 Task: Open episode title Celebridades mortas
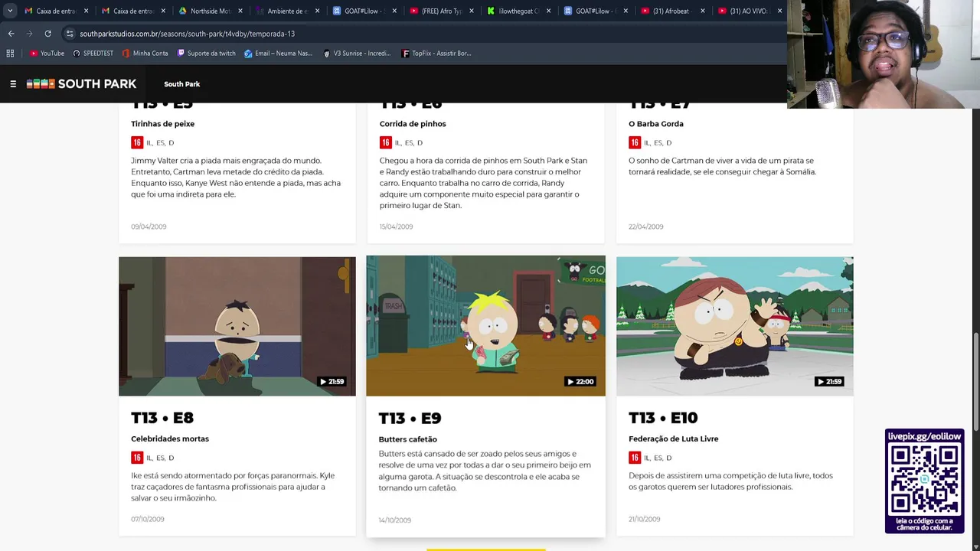click(x=170, y=439)
